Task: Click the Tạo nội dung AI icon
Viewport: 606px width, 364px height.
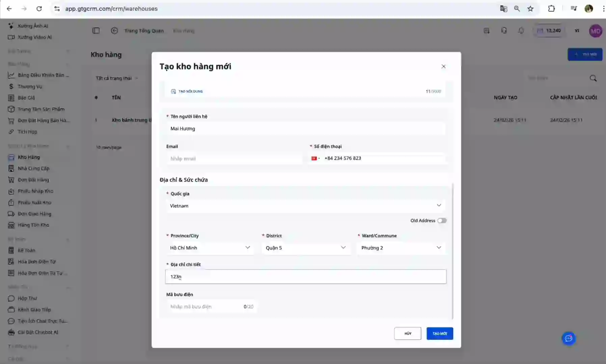Action: (x=173, y=91)
